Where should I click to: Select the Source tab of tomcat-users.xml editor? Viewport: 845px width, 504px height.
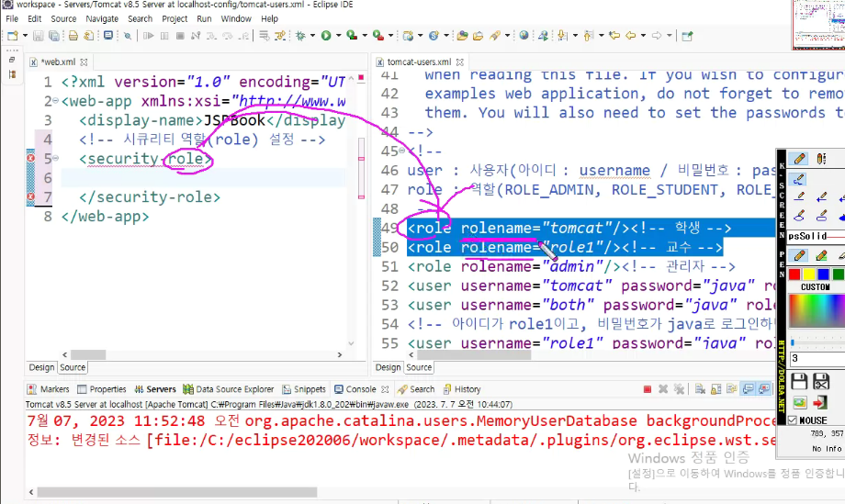[419, 367]
